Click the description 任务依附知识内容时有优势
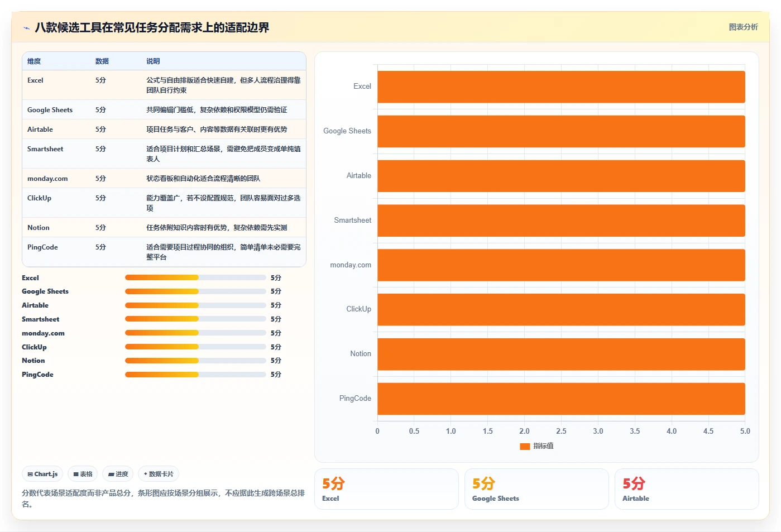 [217, 228]
